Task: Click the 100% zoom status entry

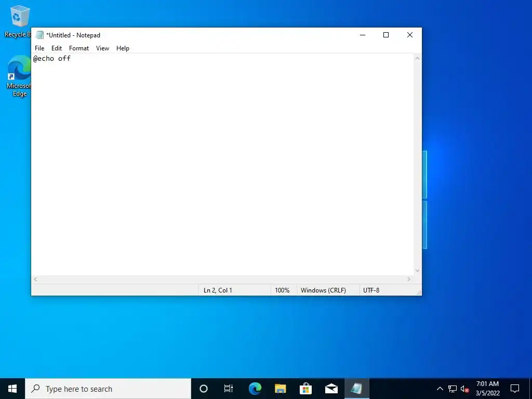Action: click(x=282, y=290)
